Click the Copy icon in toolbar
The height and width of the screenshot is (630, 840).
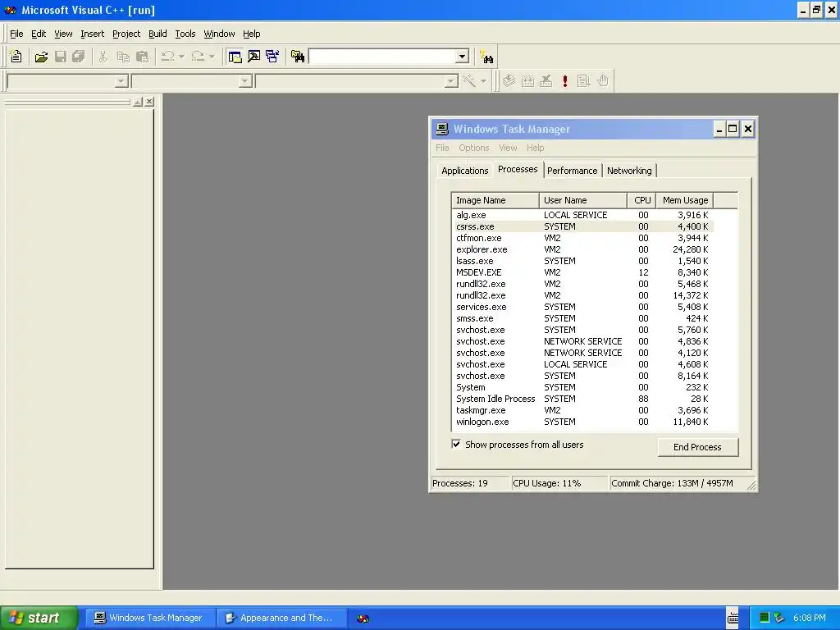[123, 57]
